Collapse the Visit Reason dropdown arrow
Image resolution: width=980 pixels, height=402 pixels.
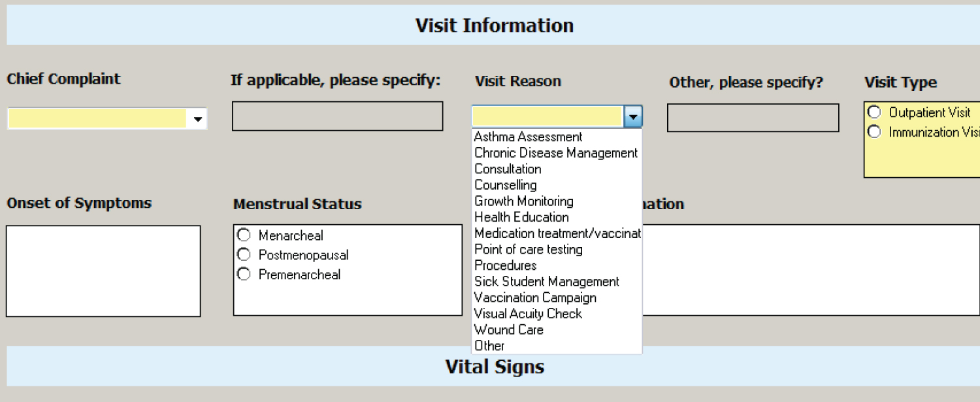[x=633, y=118]
